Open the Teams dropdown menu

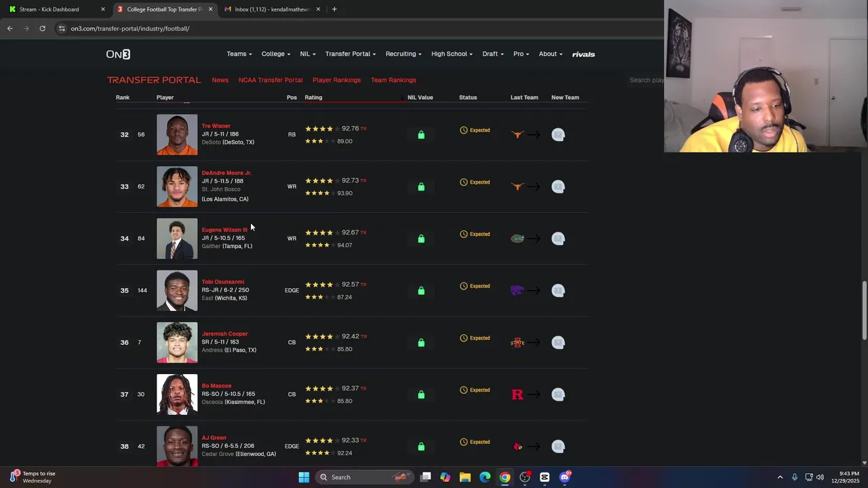coord(239,54)
